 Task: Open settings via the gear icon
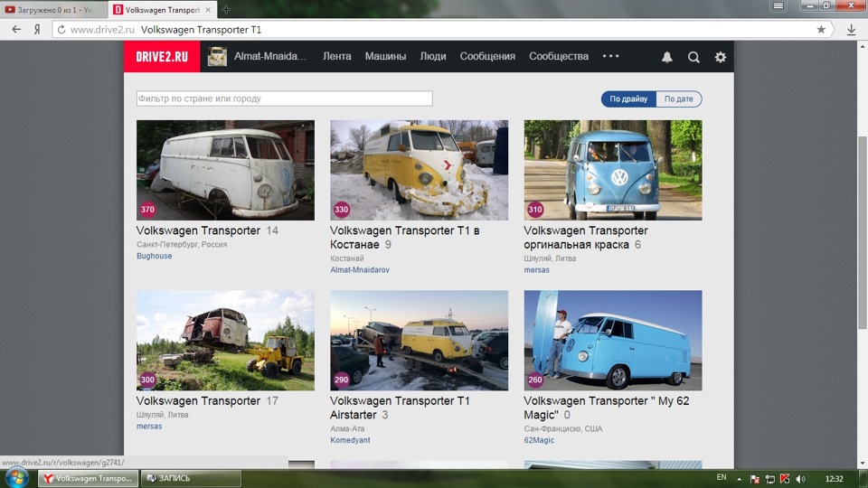720,57
